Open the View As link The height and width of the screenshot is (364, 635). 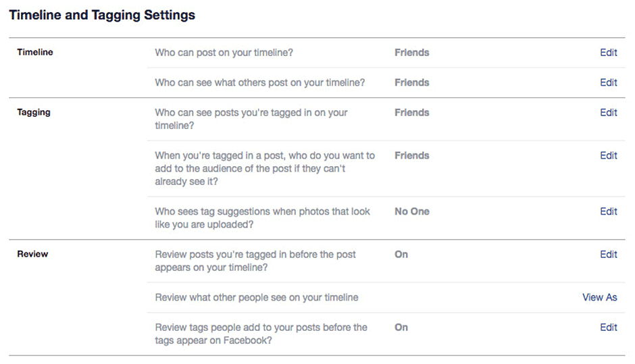pos(599,297)
